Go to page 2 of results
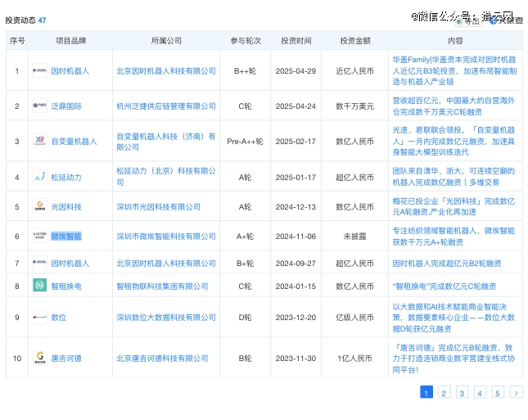Image resolution: width=528 pixels, height=420 pixels. (444, 393)
